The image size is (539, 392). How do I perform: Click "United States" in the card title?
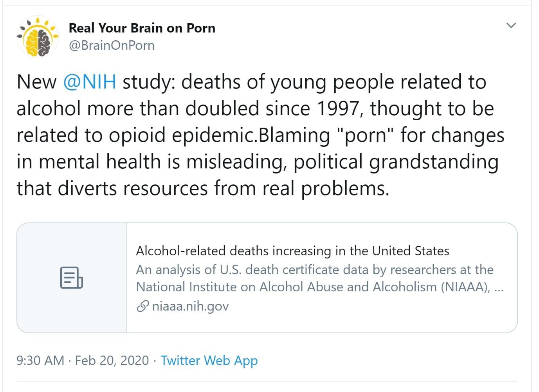[x=411, y=251]
